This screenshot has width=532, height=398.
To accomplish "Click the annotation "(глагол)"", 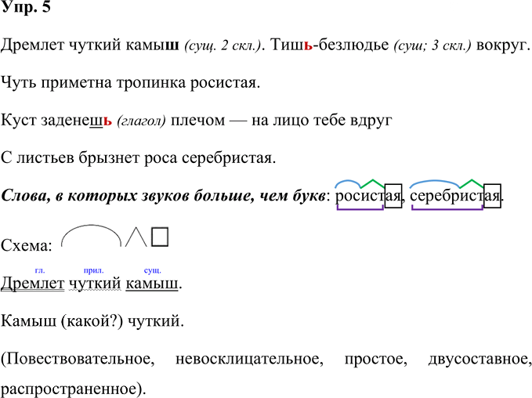I will (141, 121).
